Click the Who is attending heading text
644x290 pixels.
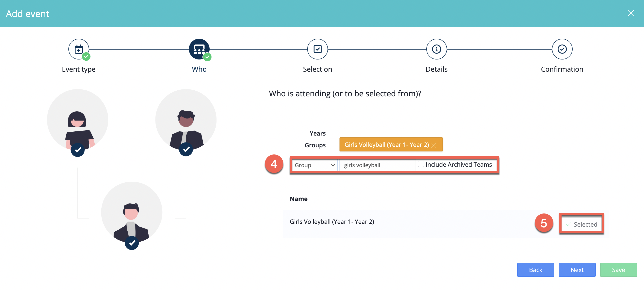tap(345, 94)
